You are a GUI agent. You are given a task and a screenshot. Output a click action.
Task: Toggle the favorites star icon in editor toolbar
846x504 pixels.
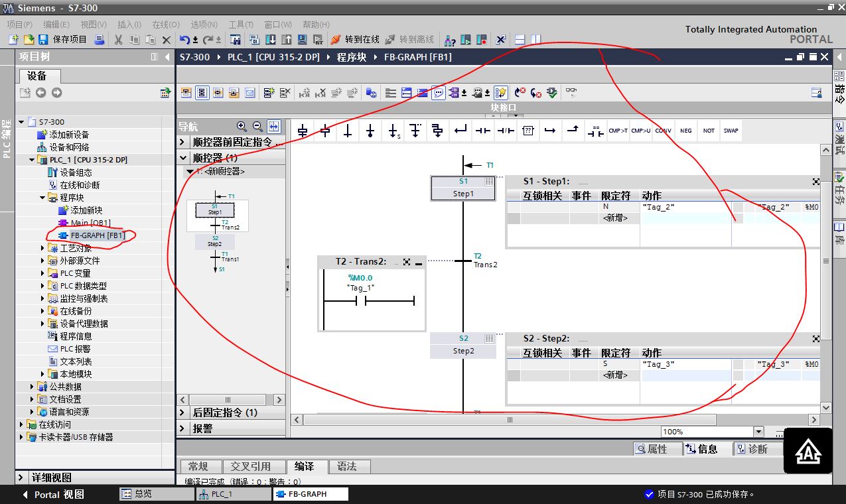[501, 93]
